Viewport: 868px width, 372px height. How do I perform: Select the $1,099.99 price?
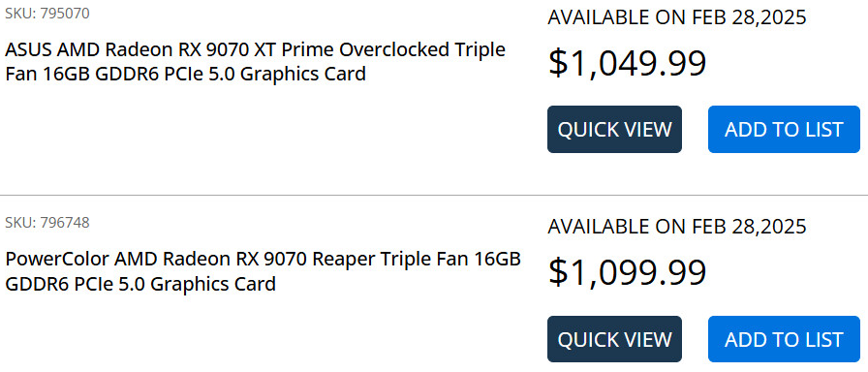627,272
